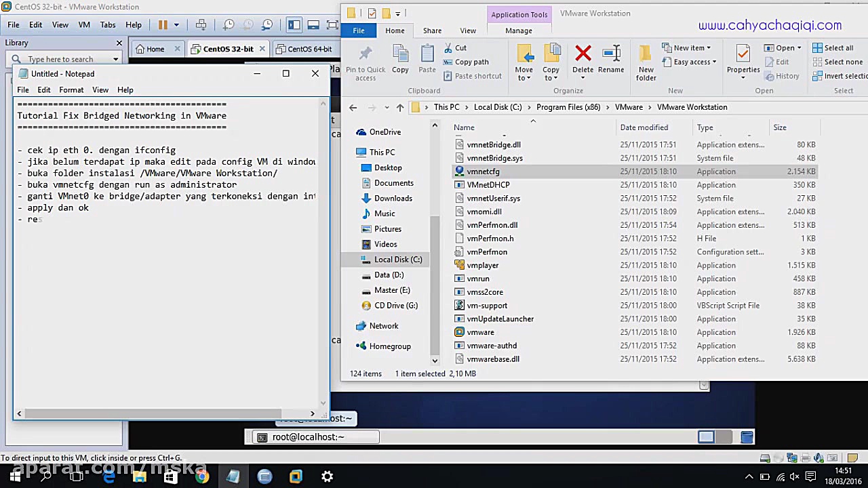Open the recent locations chevron in Explorer
Screen dimensions: 868x488
(387, 107)
